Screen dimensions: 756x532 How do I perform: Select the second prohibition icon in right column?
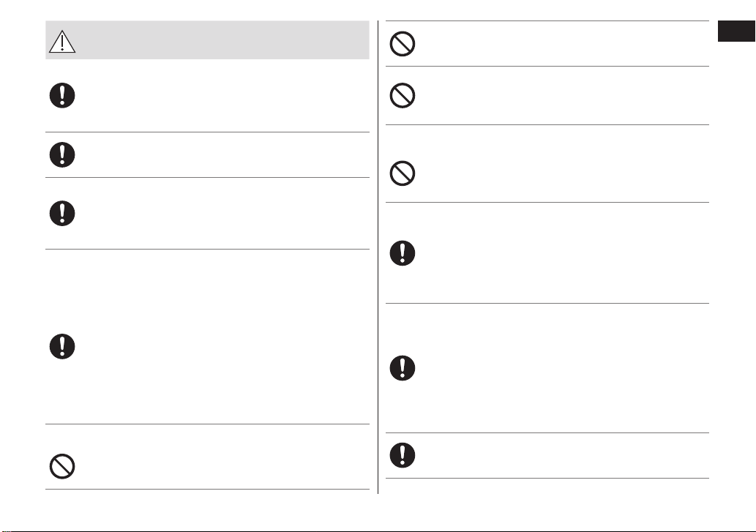pos(403,95)
